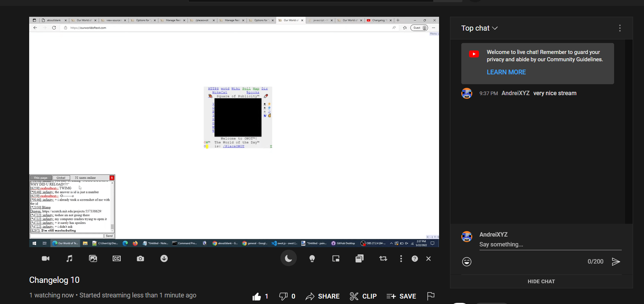The image size is (644, 304).
Task: Open chat options three-dot menu
Action: pyautogui.click(x=620, y=28)
